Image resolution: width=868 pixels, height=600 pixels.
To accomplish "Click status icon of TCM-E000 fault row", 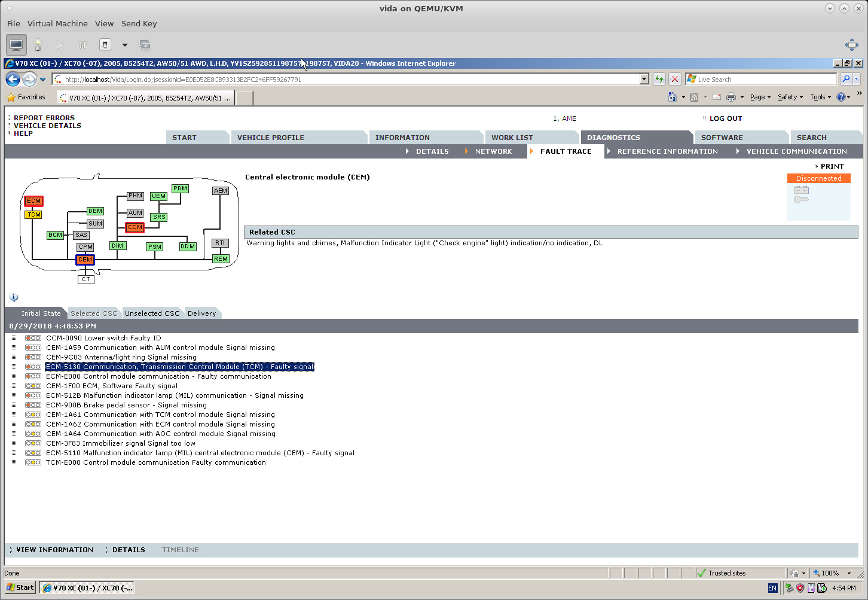I will (33, 462).
